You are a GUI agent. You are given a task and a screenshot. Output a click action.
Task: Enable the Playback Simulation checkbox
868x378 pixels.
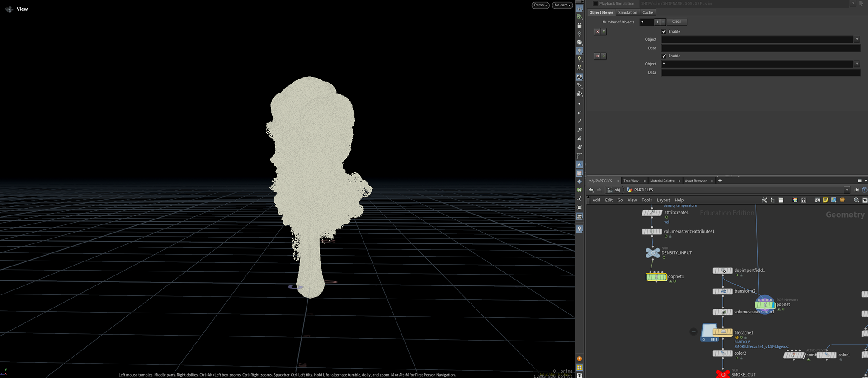595,4
